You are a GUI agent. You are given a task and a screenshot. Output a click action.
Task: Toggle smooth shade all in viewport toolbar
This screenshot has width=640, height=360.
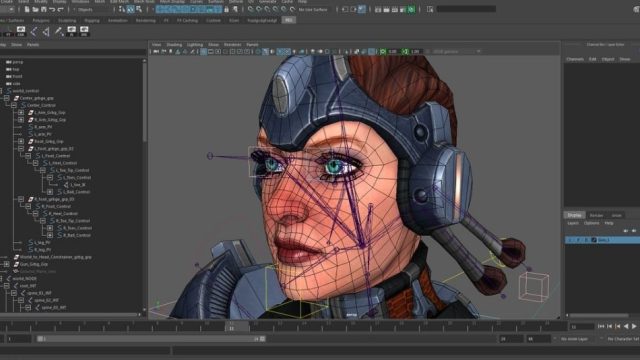point(265,51)
